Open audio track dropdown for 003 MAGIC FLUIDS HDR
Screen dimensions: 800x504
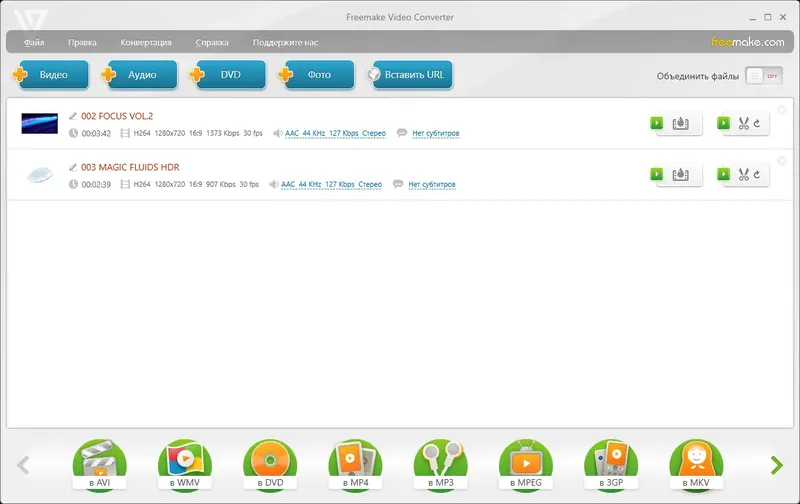pos(331,184)
